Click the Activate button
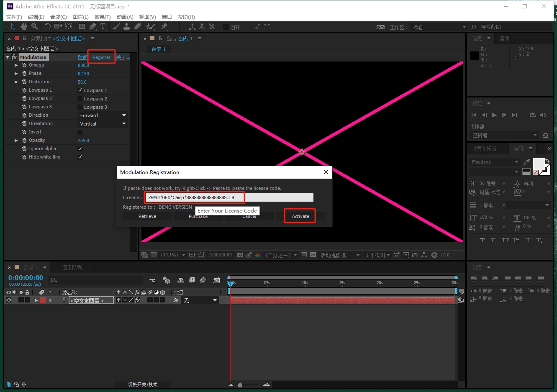This screenshot has height=392, width=557. [x=300, y=216]
